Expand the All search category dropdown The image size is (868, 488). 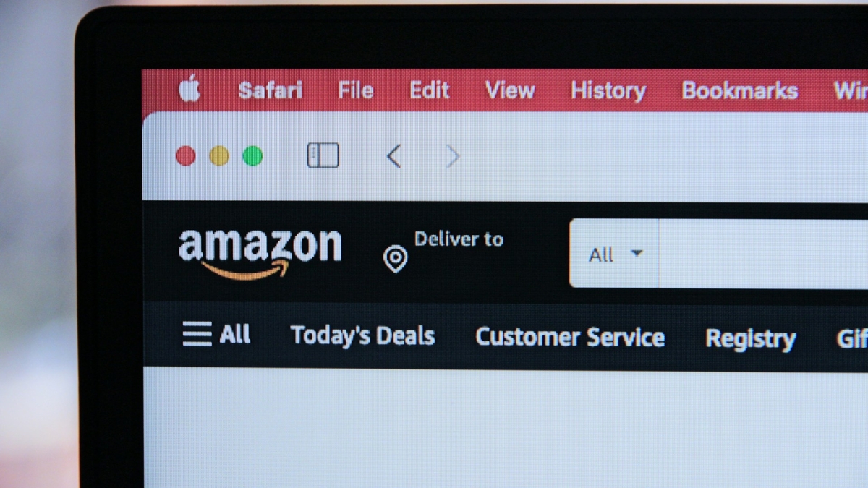[x=614, y=254]
